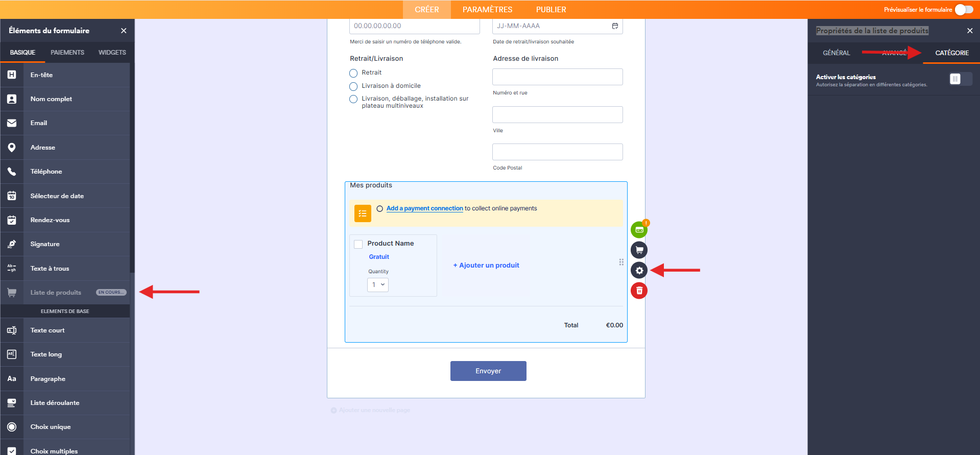980x455 pixels.
Task: Open the CATÉGORIE properties tab
Action: click(952, 53)
